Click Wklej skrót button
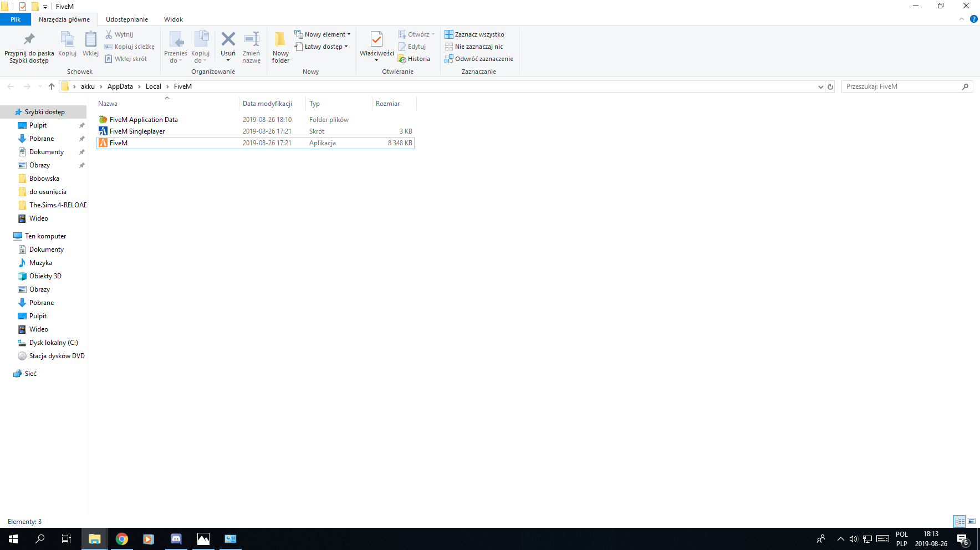 point(126,59)
